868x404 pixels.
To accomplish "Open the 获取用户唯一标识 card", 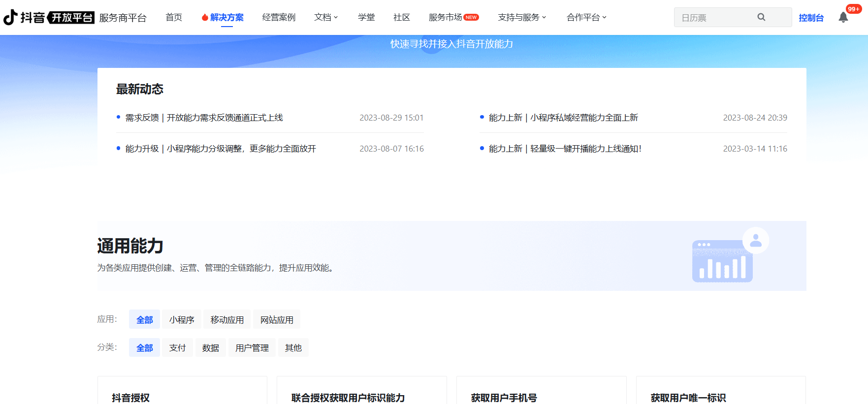I will (x=721, y=391).
